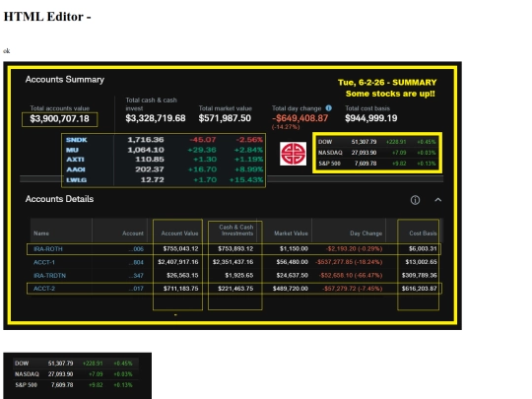
Task: Click account number ...017
Action: [x=136, y=289]
